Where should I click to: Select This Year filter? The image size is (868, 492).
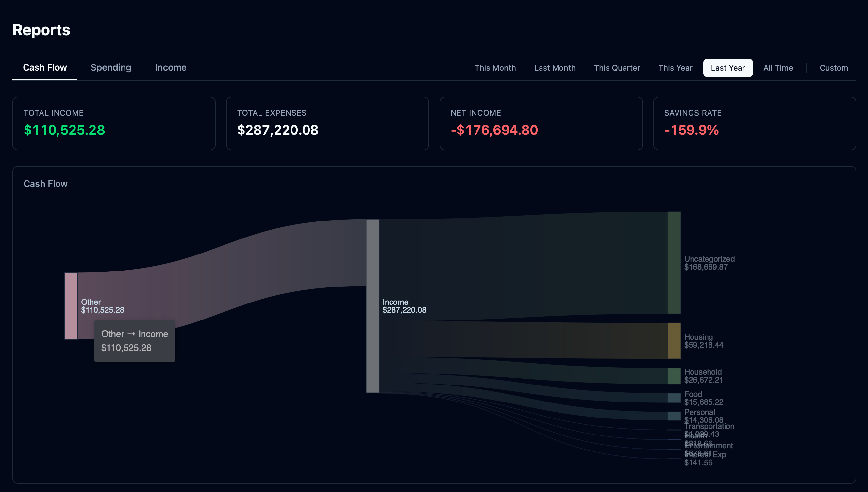(675, 68)
